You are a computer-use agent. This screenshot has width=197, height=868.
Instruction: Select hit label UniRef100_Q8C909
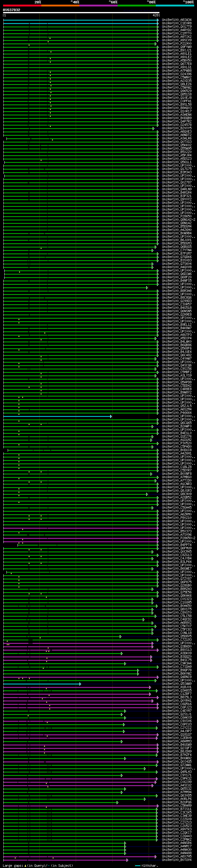click(x=177, y=494)
